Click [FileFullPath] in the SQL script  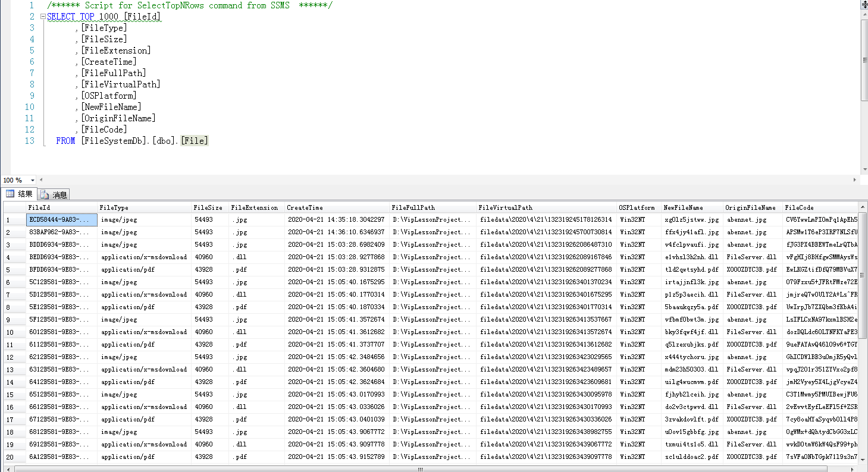tap(114, 73)
